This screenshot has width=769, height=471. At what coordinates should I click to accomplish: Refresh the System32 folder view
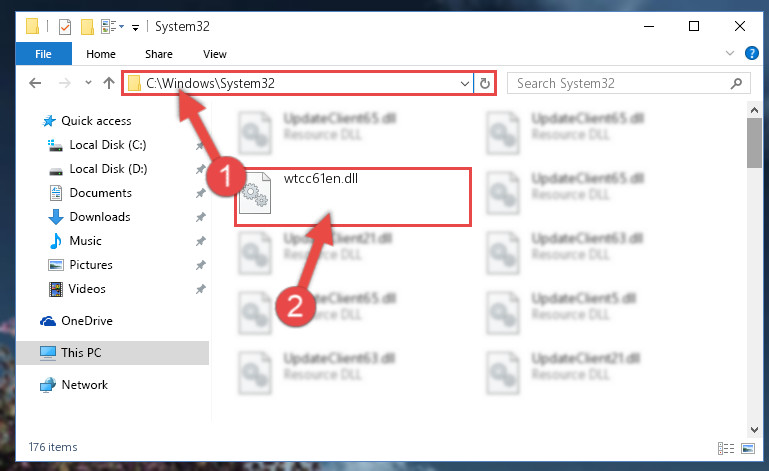click(485, 83)
